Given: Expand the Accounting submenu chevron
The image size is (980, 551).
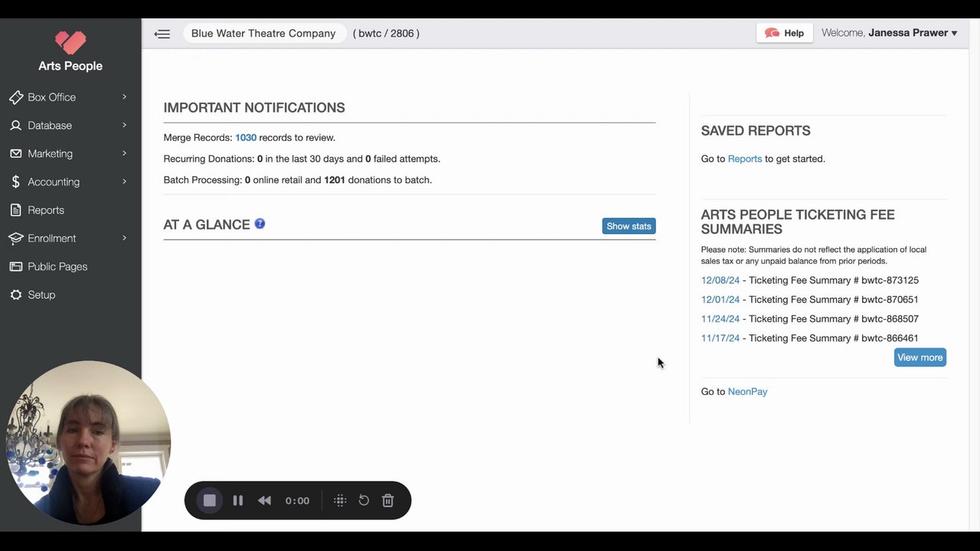Looking at the screenshot, I should coord(124,181).
